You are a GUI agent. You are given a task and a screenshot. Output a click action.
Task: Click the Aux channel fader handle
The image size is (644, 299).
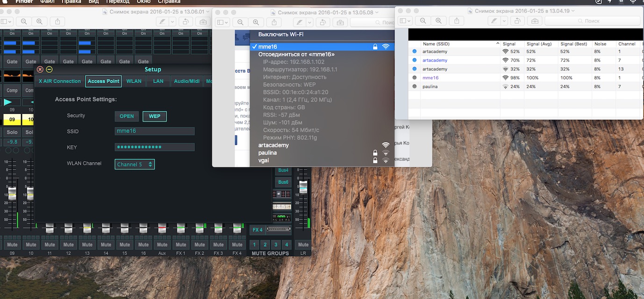pyautogui.click(x=162, y=228)
